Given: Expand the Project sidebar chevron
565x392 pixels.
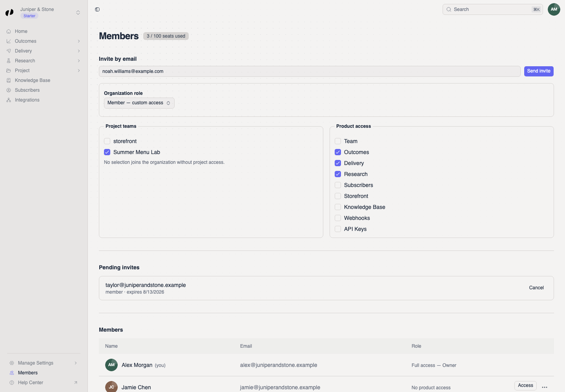Looking at the screenshot, I should 79,71.
